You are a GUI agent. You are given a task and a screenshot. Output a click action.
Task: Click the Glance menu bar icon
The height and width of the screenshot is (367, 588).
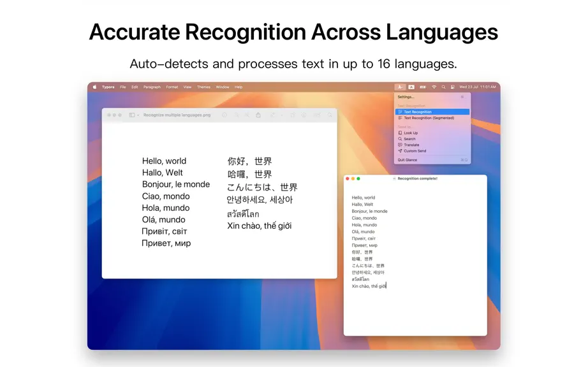click(x=400, y=87)
